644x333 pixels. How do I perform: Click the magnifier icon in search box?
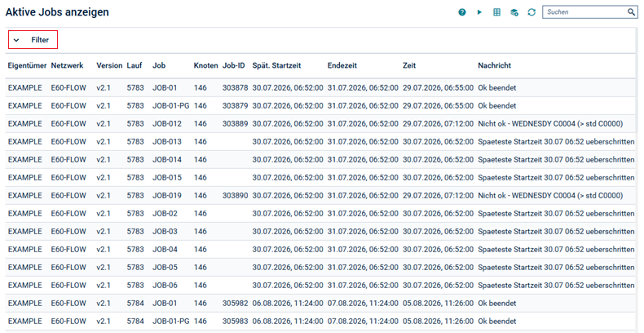[x=631, y=12]
